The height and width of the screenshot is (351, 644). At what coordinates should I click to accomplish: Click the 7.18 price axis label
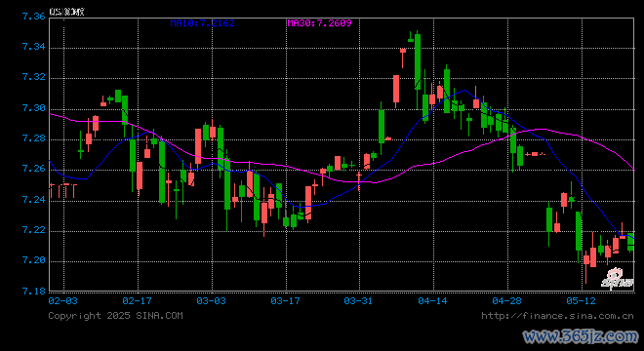pyautogui.click(x=34, y=292)
